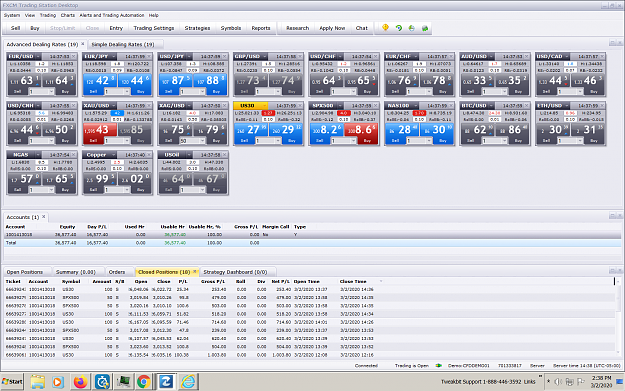
Task: Open Alerts and Trading Automation menu
Action: point(112,15)
